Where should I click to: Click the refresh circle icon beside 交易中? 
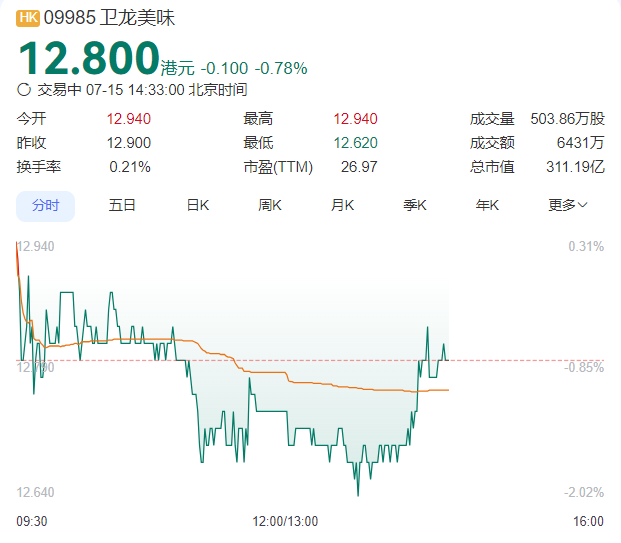24,90
